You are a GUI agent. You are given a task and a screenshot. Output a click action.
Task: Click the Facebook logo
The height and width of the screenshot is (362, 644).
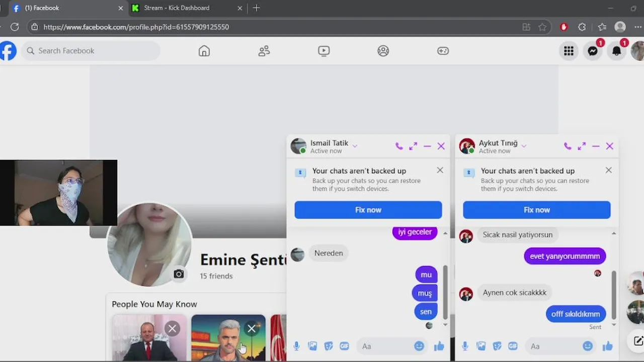(x=8, y=51)
